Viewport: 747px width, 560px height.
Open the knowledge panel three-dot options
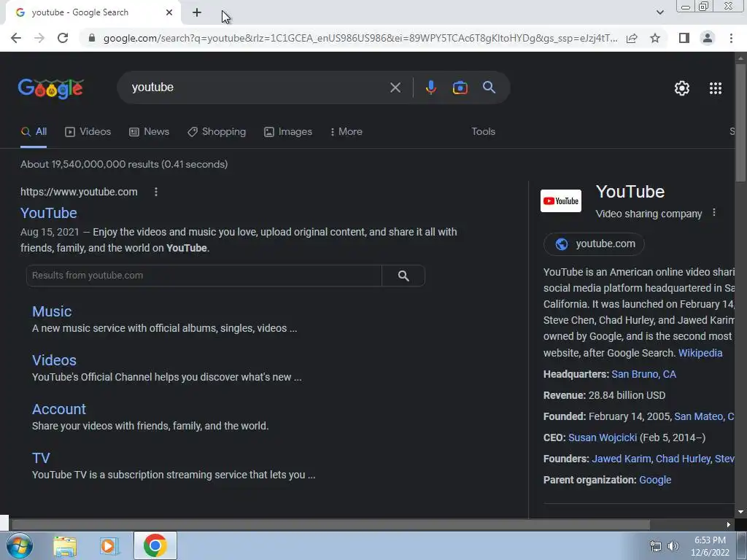click(713, 213)
